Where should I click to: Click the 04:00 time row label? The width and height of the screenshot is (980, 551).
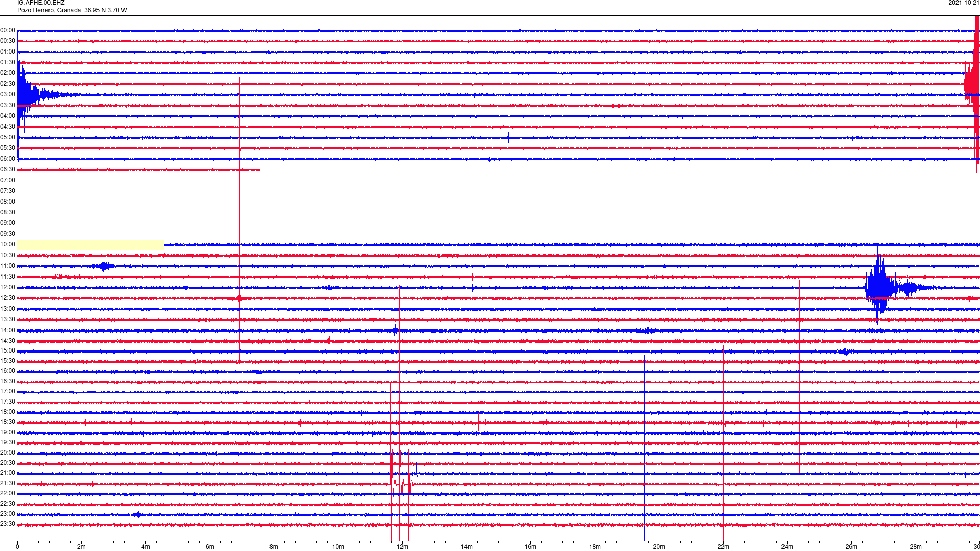tap(8, 116)
